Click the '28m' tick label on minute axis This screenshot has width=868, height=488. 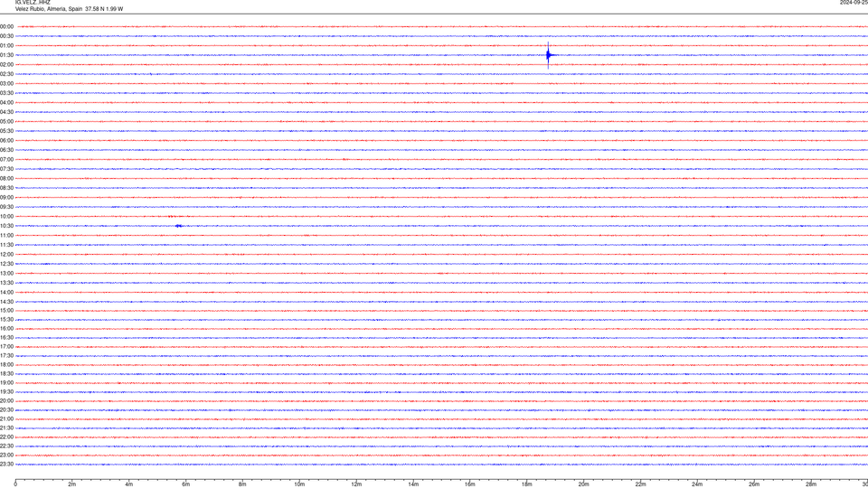(x=811, y=484)
